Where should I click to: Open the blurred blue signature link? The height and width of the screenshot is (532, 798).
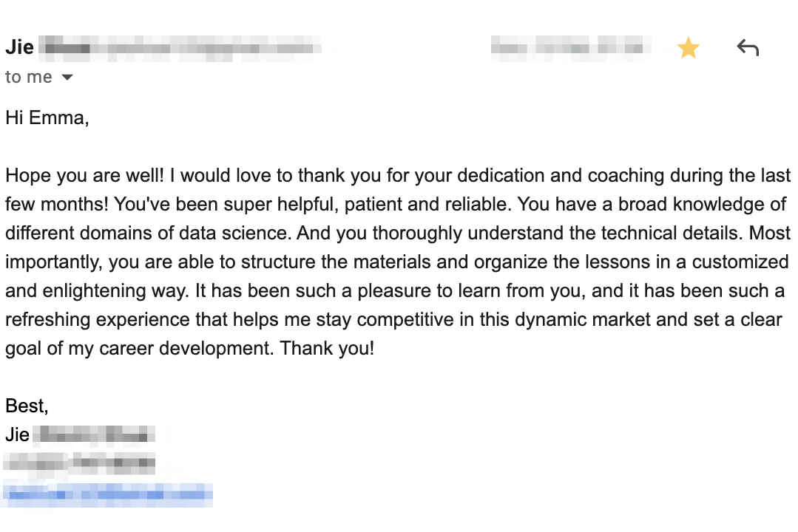point(108,494)
